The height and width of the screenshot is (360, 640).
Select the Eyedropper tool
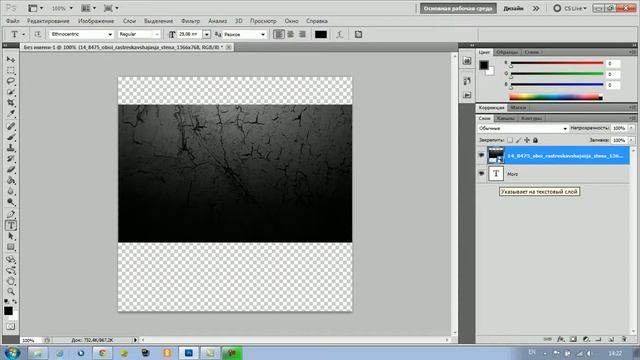(11, 113)
